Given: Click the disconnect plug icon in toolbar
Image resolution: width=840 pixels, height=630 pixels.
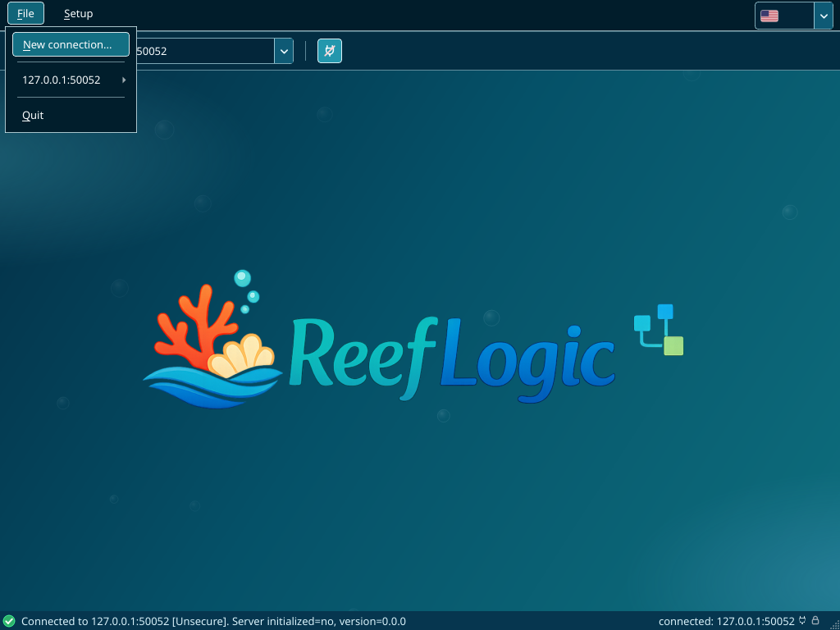Looking at the screenshot, I should [330, 51].
